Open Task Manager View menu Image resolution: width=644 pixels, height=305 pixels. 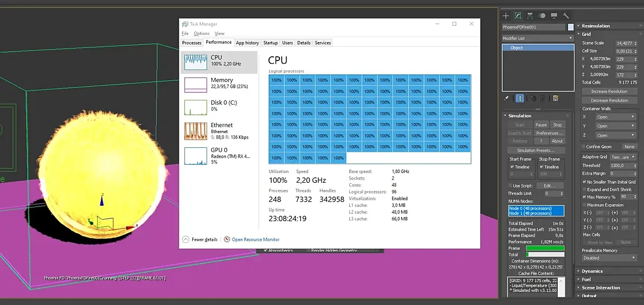point(219,34)
